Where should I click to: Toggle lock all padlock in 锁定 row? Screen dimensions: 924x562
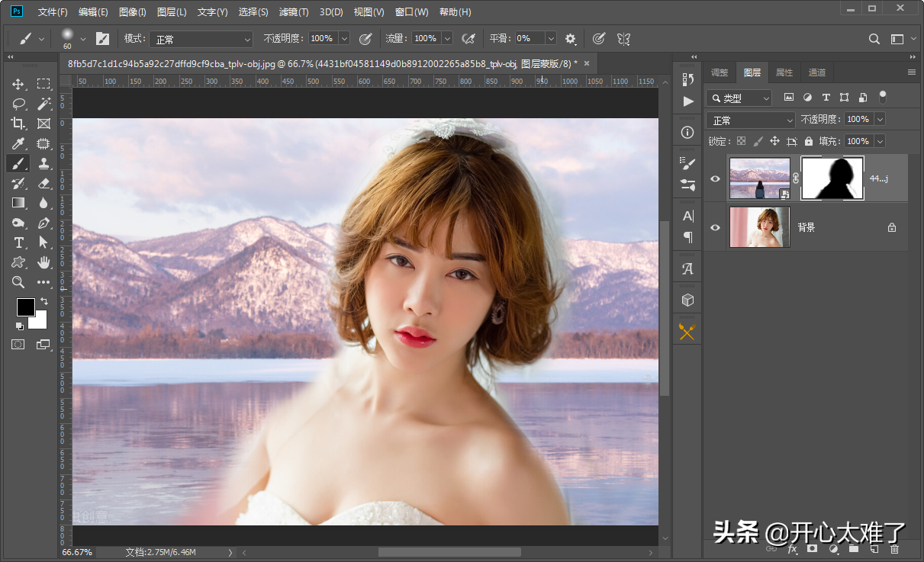point(809,141)
